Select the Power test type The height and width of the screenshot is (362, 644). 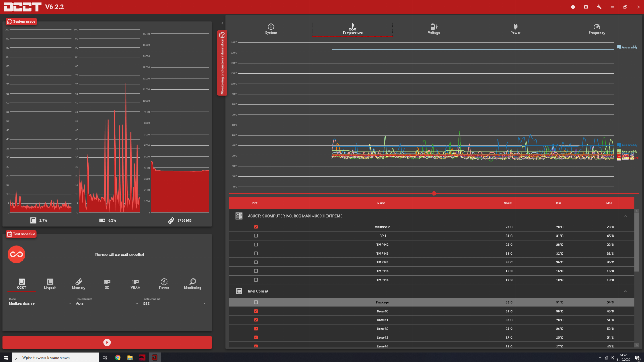click(164, 284)
